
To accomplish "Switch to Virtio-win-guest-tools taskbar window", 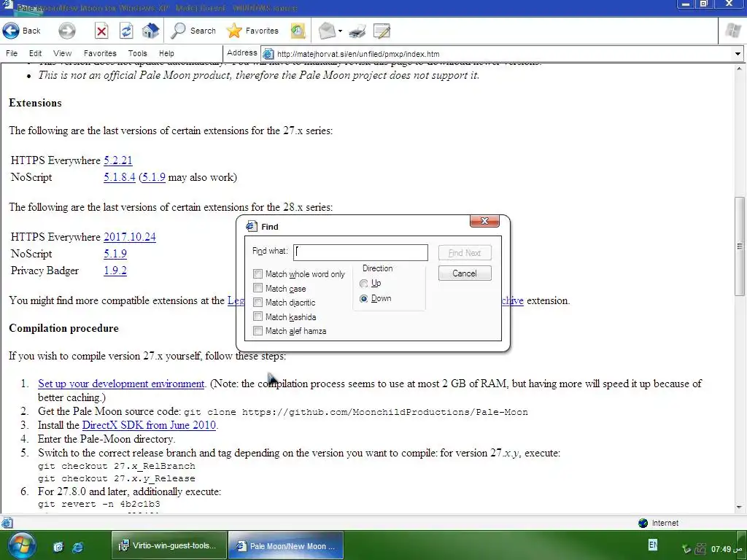I will pyautogui.click(x=169, y=545).
